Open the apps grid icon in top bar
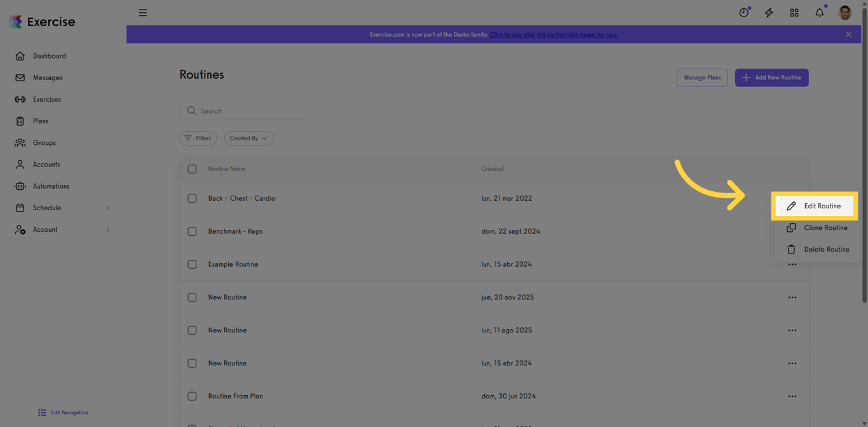868x427 pixels. coord(794,12)
